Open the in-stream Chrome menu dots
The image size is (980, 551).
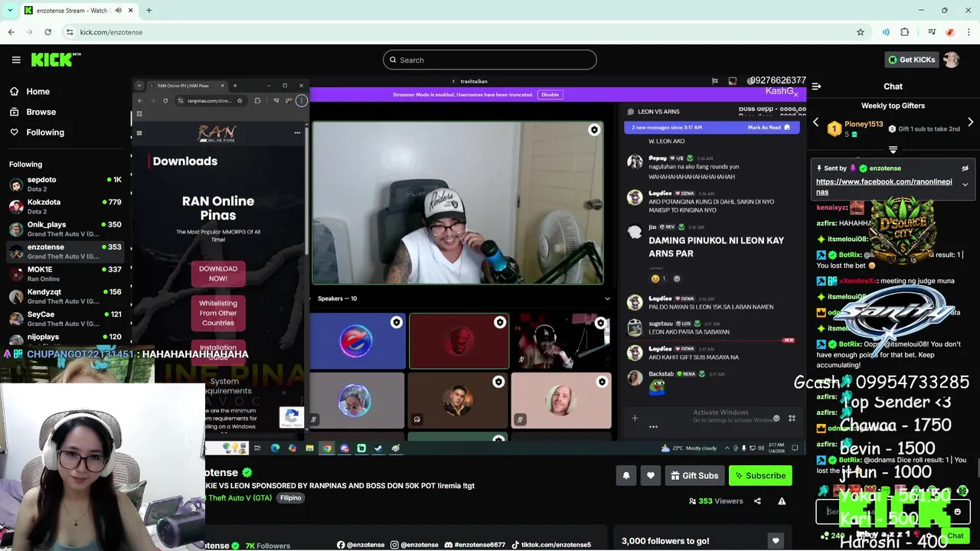coord(302,100)
